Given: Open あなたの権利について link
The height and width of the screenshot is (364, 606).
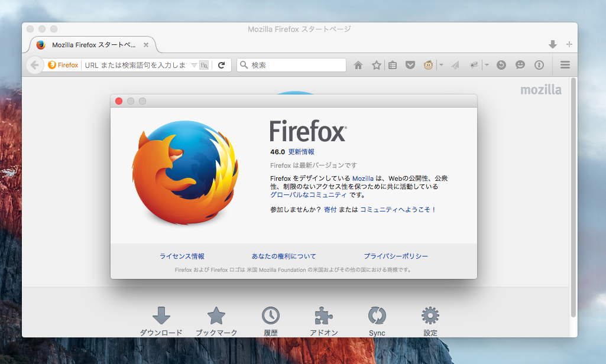Looking at the screenshot, I should click(x=284, y=256).
